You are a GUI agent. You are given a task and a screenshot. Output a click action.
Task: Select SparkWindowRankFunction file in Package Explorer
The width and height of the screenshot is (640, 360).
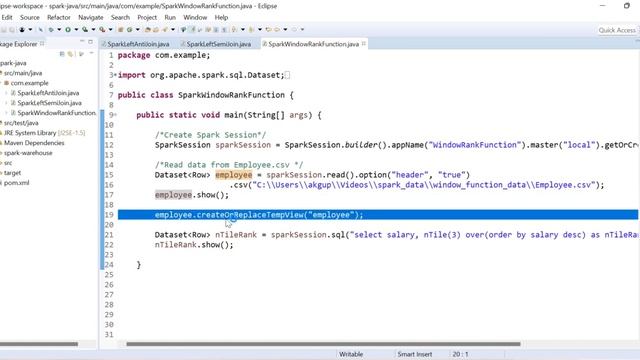coord(56,113)
